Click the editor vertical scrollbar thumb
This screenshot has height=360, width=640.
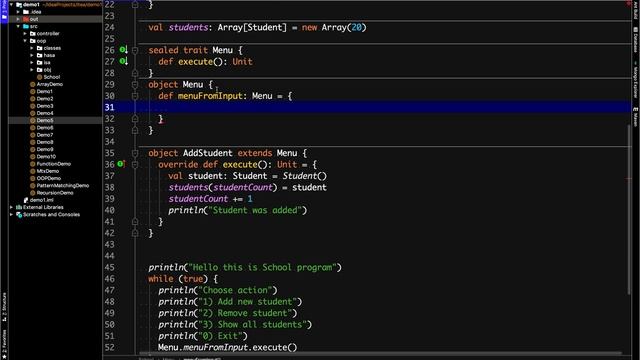click(x=629, y=209)
